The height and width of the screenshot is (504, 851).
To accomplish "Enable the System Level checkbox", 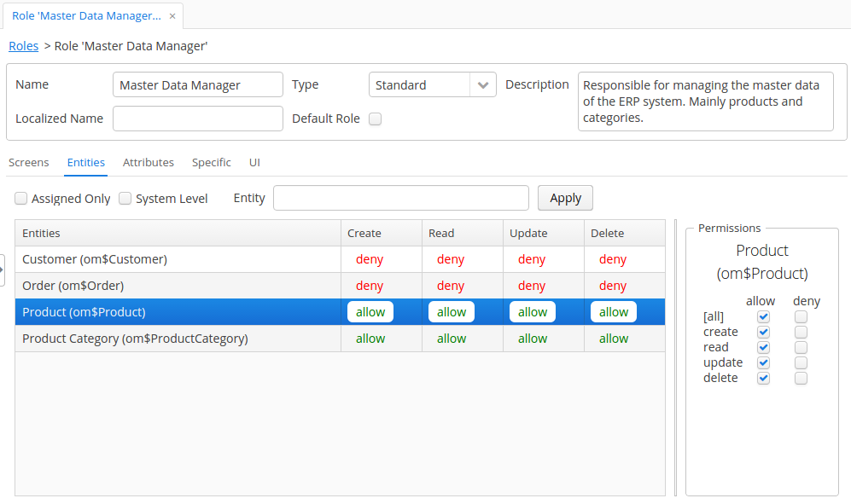I will point(125,199).
